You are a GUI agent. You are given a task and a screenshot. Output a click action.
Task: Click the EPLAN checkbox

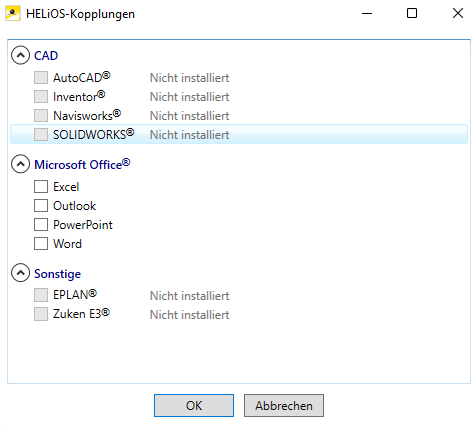41,295
